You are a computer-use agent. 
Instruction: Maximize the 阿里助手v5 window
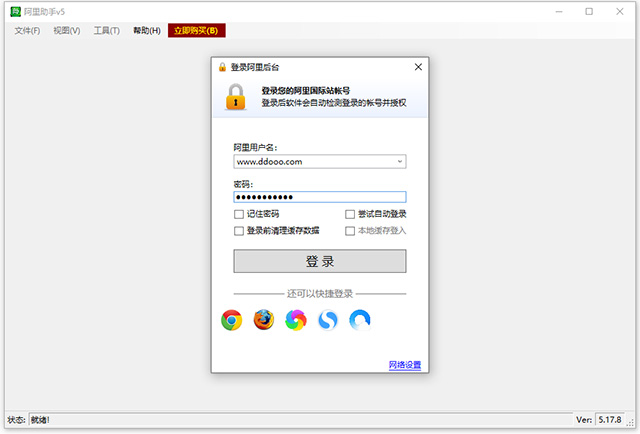coord(589,11)
